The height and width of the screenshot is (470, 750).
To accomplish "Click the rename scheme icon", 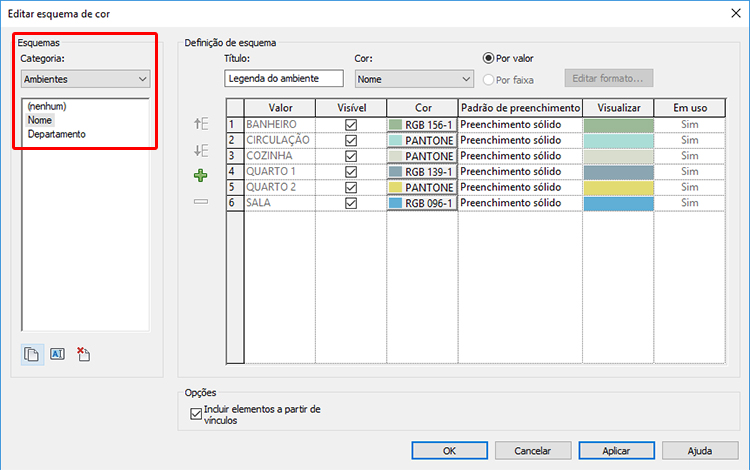I will (x=57, y=354).
